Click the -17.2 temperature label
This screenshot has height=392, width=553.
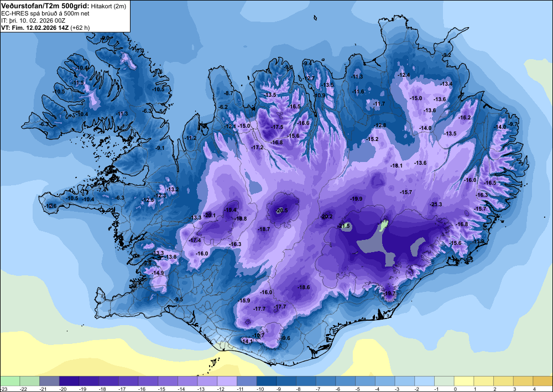[258, 148]
